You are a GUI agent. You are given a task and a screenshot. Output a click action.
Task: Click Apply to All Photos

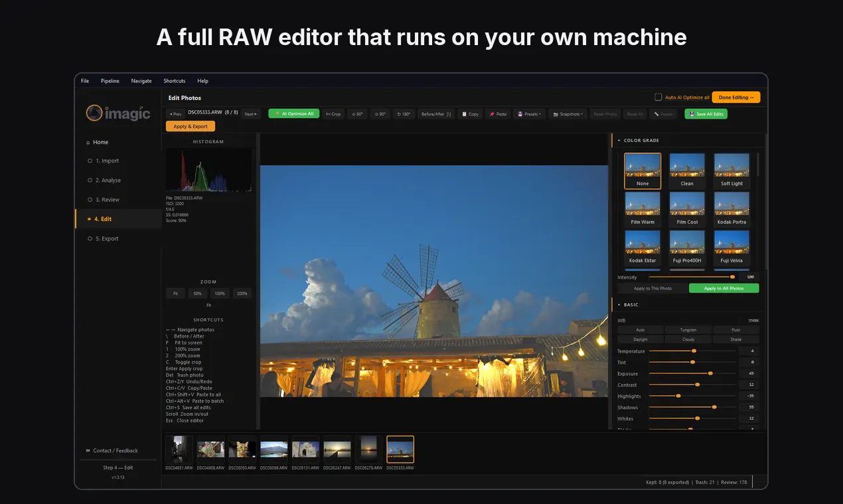[x=724, y=288]
